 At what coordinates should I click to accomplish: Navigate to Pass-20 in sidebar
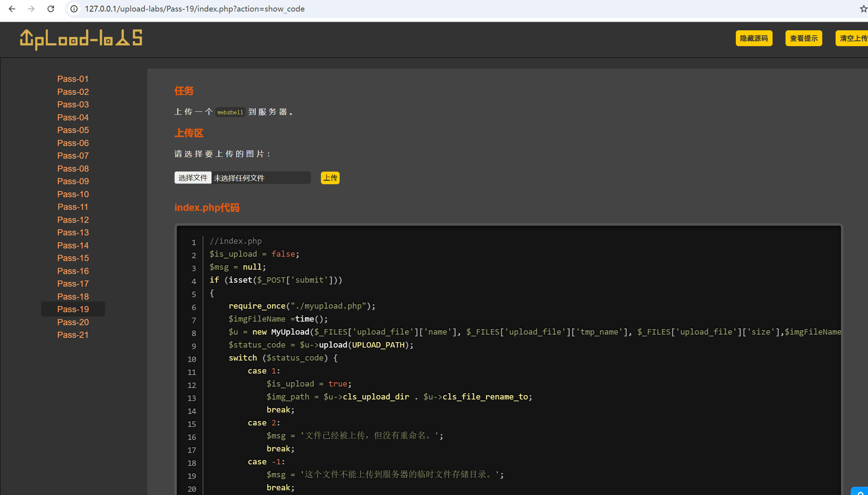coord(73,322)
